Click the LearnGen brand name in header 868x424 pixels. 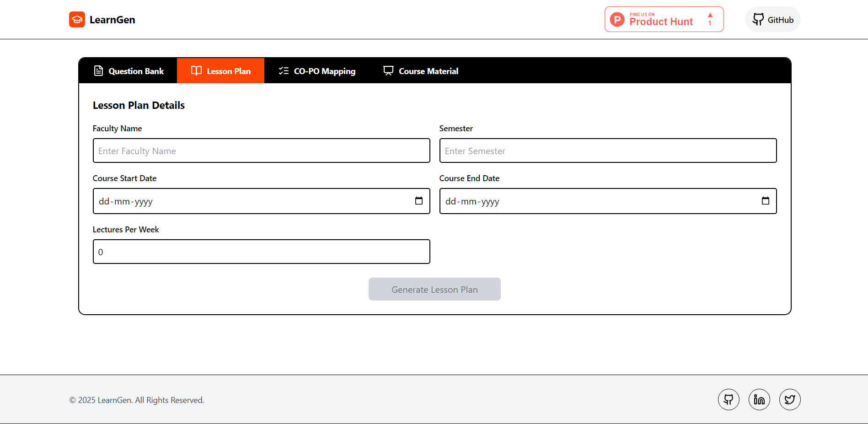[113, 20]
